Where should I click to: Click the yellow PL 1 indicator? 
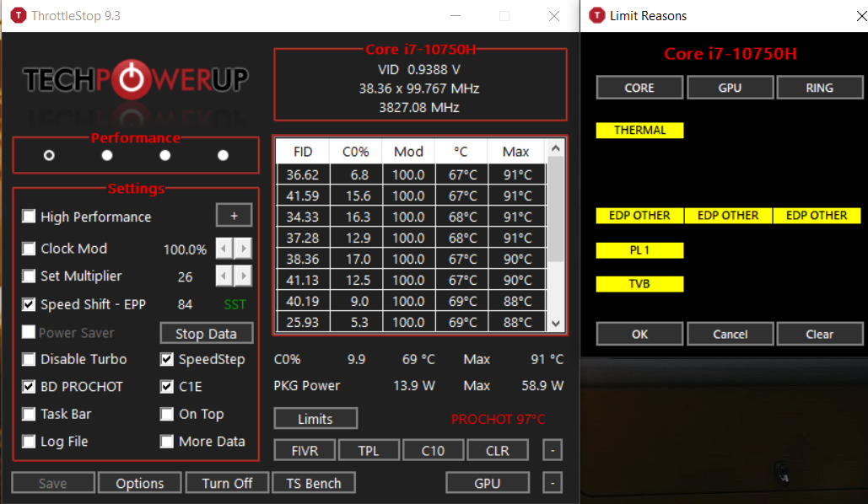tap(640, 250)
